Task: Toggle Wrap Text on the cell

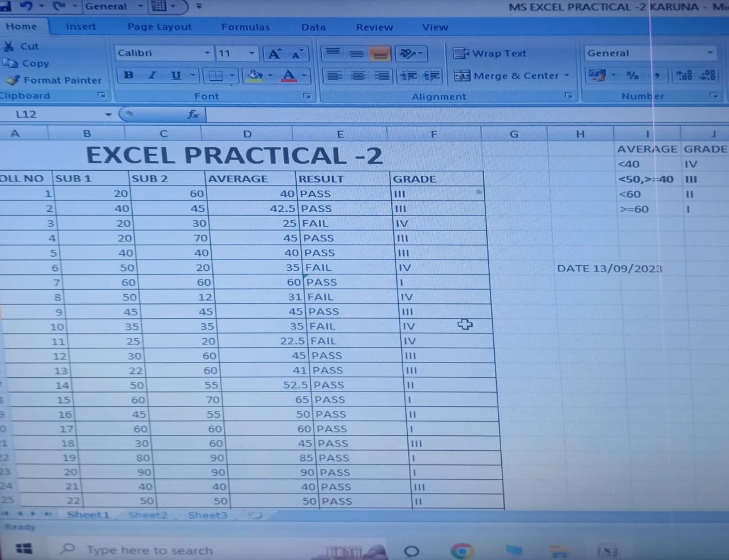Action: pyautogui.click(x=490, y=53)
